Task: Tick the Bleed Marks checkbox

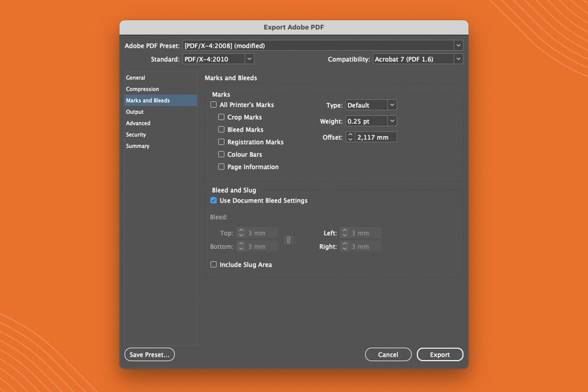Action: 221,129
